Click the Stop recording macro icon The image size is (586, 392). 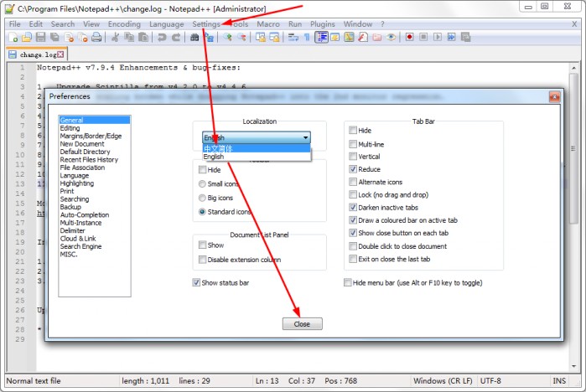point(423,38)
